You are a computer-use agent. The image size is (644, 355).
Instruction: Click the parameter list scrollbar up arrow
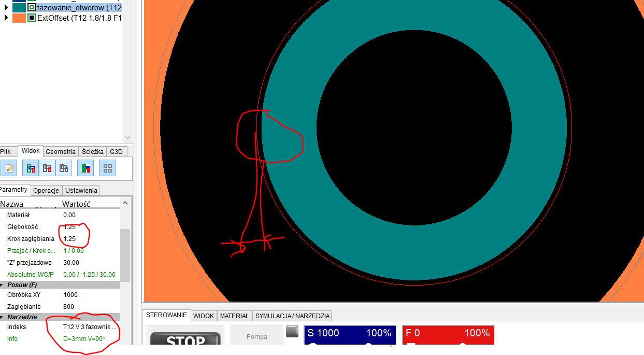point(125,203)
